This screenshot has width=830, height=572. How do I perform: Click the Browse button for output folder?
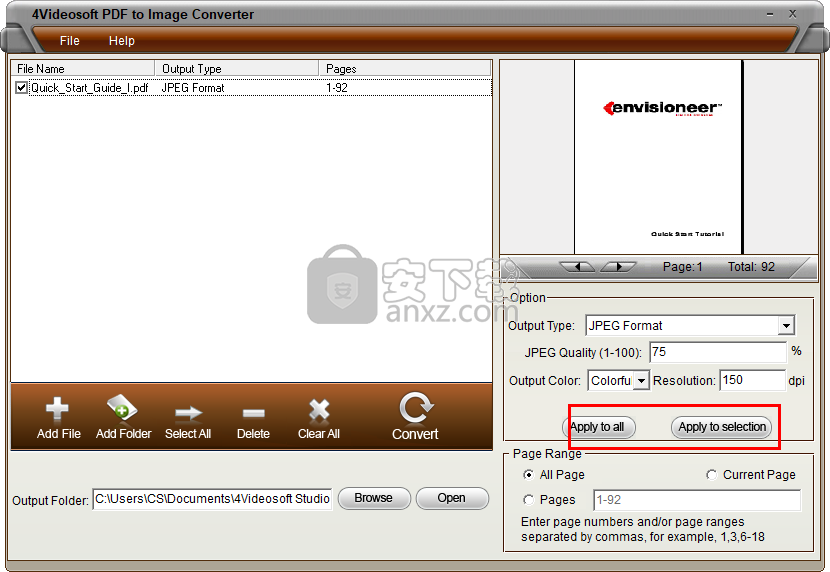click(373, 498)
